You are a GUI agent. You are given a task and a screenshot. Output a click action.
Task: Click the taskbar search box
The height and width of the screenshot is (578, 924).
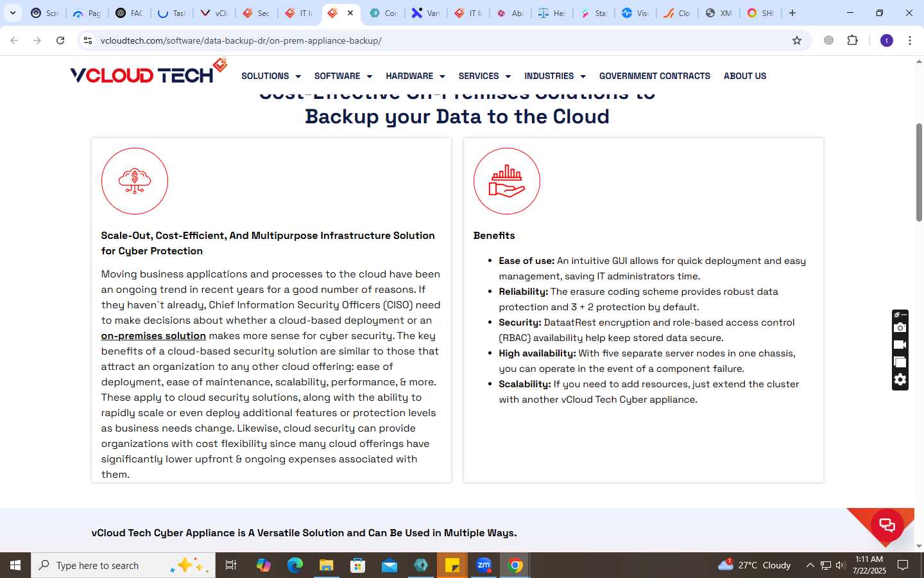[x=123, y=565]
